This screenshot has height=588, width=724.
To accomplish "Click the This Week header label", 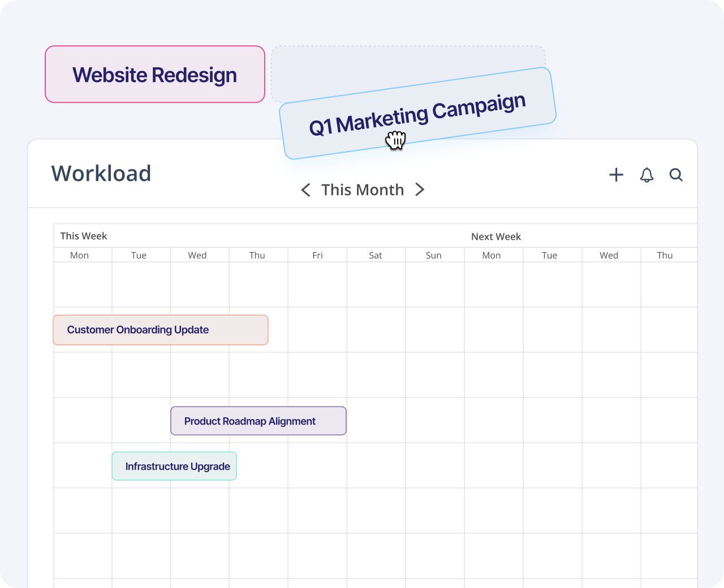I will coord(84,236).
